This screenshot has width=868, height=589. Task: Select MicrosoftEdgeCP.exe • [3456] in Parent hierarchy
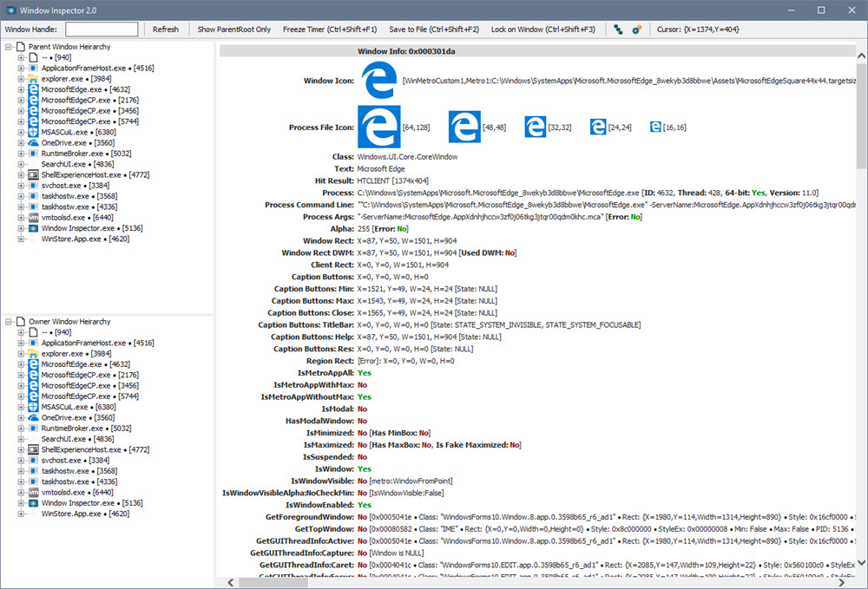[89, 111]
